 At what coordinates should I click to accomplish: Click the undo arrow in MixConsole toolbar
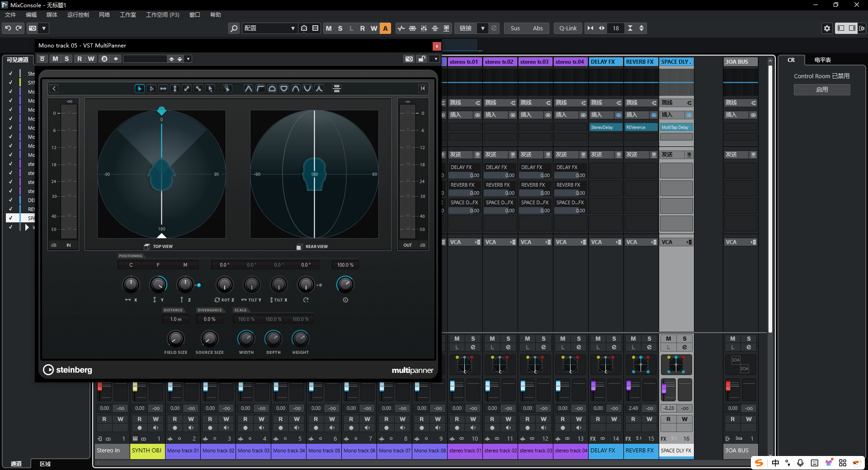point(8,28)
